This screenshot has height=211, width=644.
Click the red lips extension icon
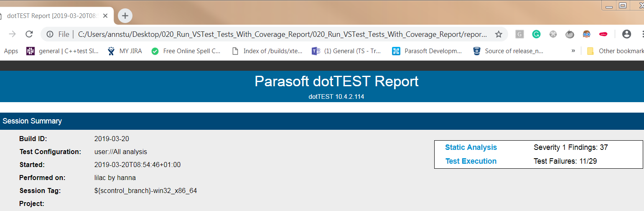603,34
